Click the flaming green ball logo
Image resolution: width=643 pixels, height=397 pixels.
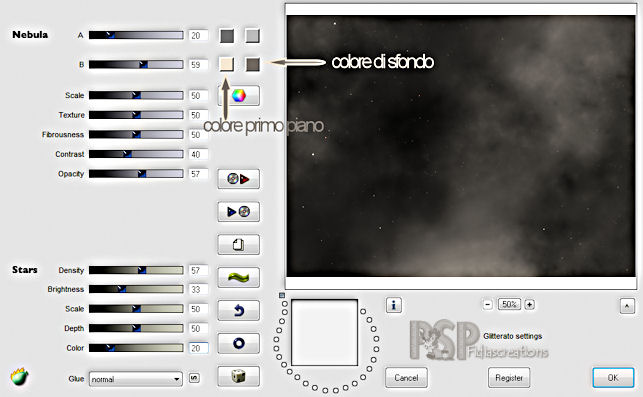tap(19, 376)
